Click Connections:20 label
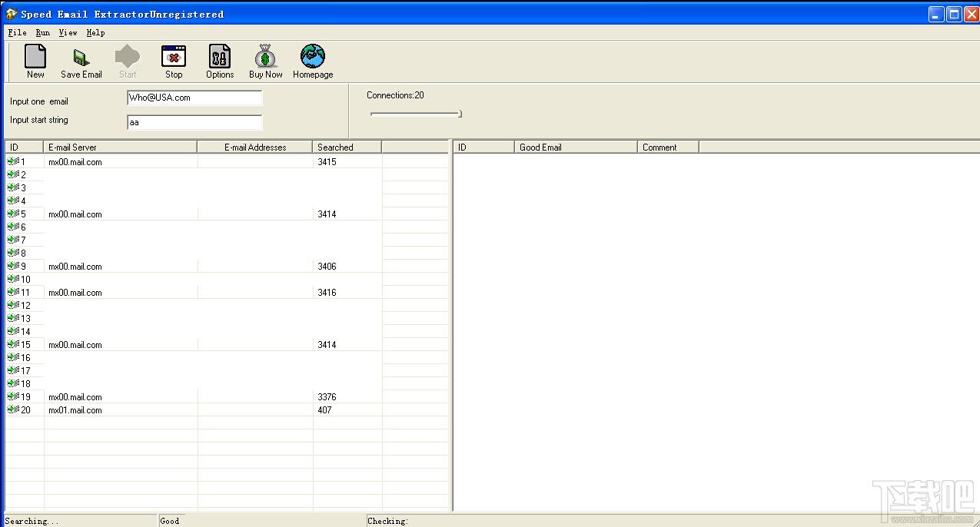The image size is (980, 527). coord(395,95)
